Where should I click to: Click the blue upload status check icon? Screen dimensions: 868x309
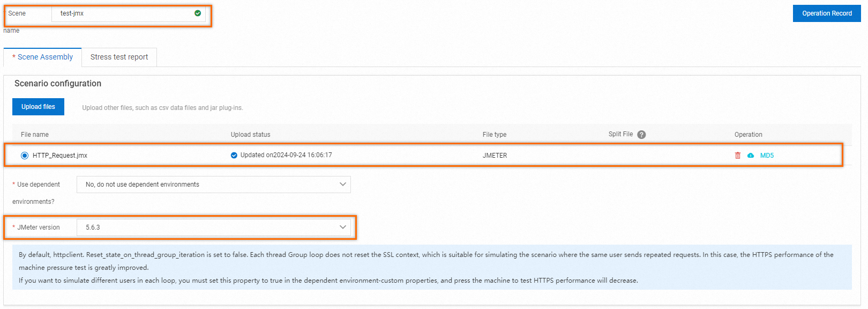click(x=234, y=156)
